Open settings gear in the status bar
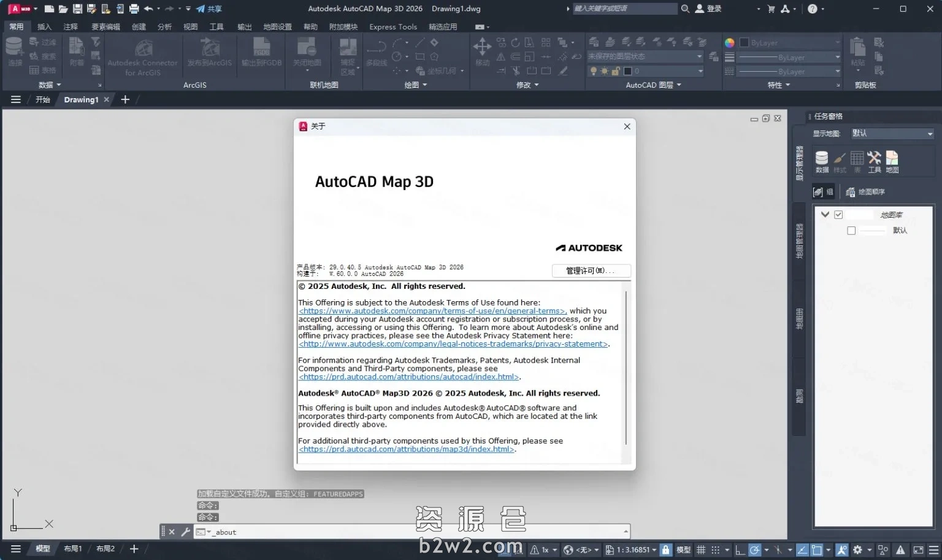This screenshot has width=942, height=560. point(859,549)
